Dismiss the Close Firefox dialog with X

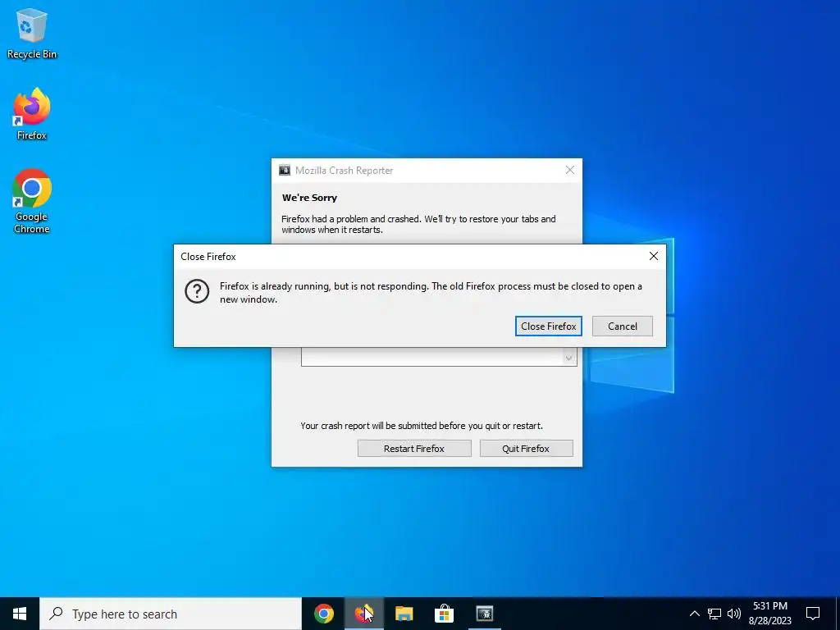click(x=654, y=256)
